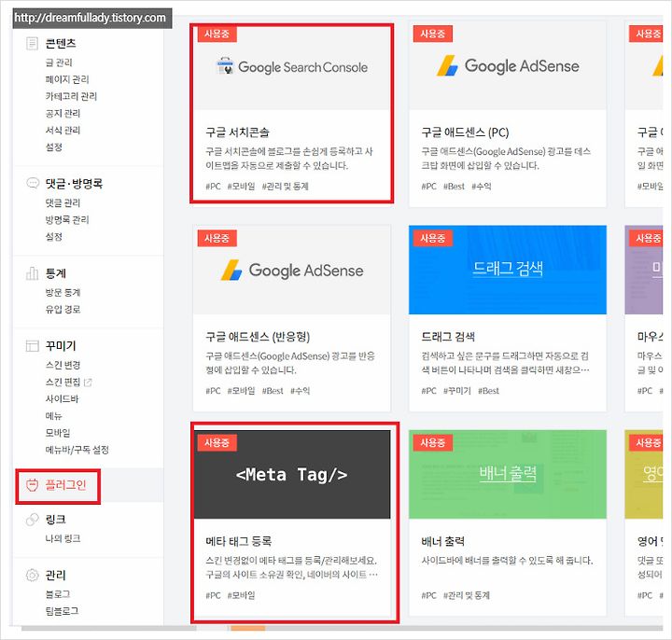Open the 구글 애드센스 (반응형) plugin title

coord(258,336)
